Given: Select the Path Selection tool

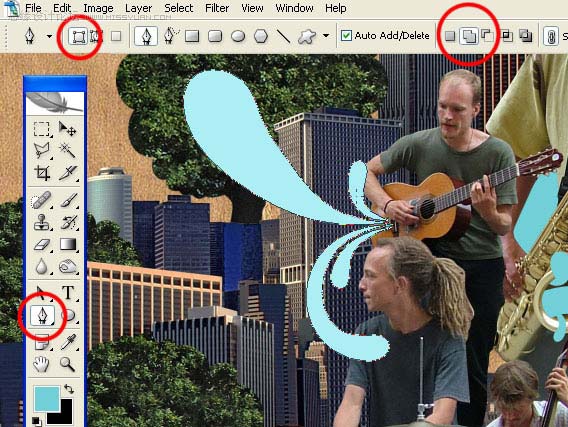Looking at the screenshot, I should click(42, 293).
